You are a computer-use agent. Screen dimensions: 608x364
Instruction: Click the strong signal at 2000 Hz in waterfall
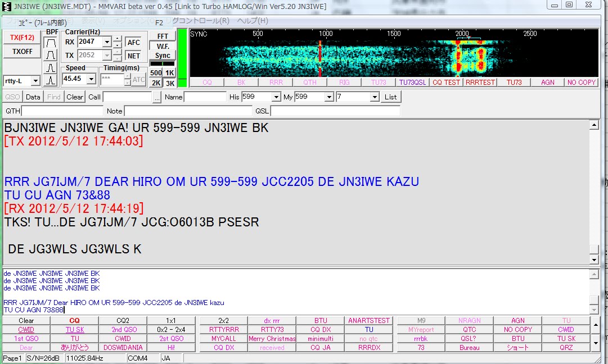pos(459,58)
